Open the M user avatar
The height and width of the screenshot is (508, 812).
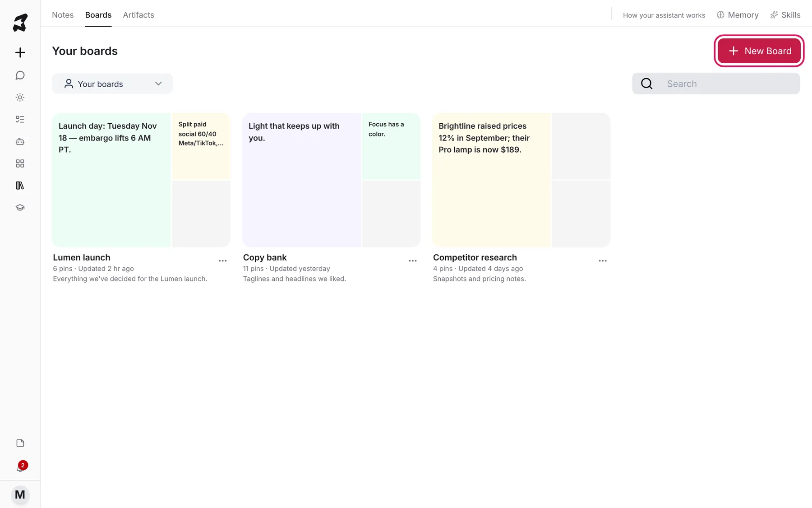(20, 495)
